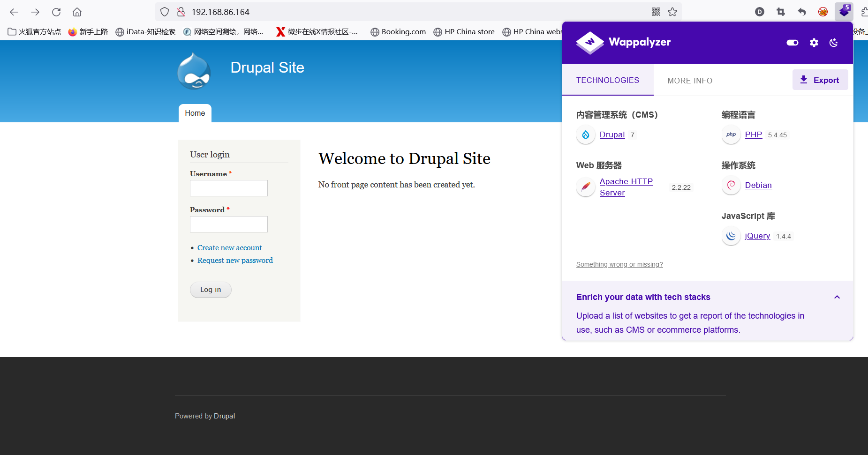
Task: Follow the Create new account link
Action: (x=229, y=247)
